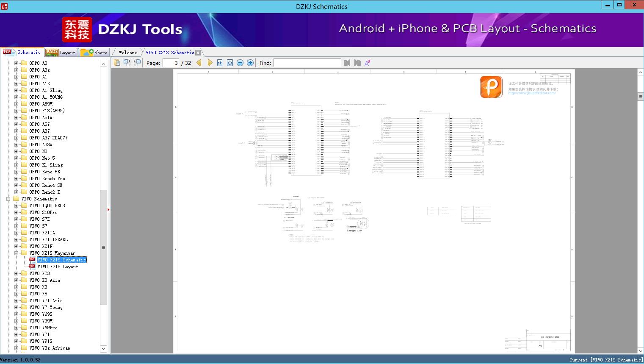
Task: Expand the OPPO F1S(A59S) folder
Action: [17, 111]
